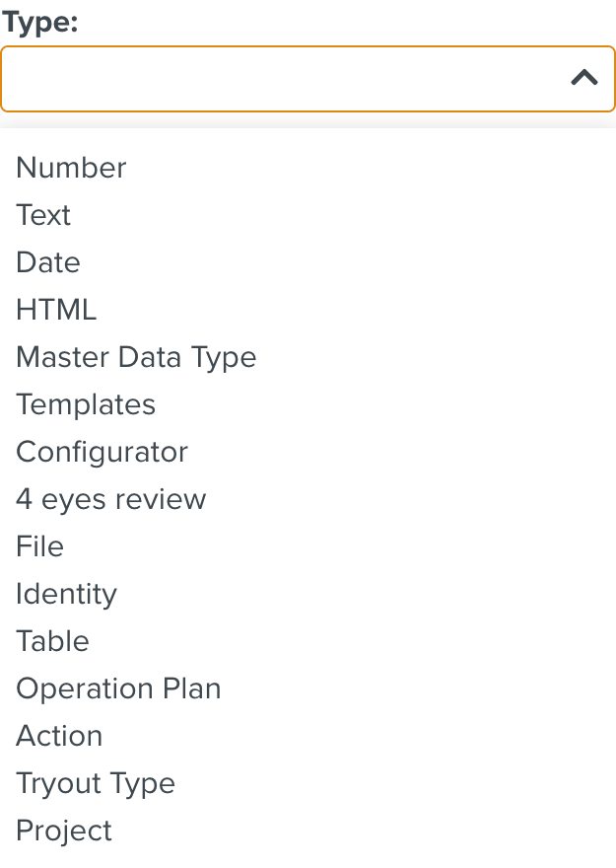
Task: Choose the Action option
Action: pos(59,736)
